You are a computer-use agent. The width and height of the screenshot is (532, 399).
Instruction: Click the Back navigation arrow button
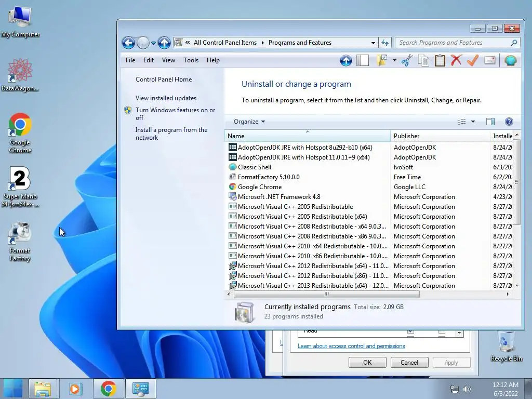(x=128, y=43)
